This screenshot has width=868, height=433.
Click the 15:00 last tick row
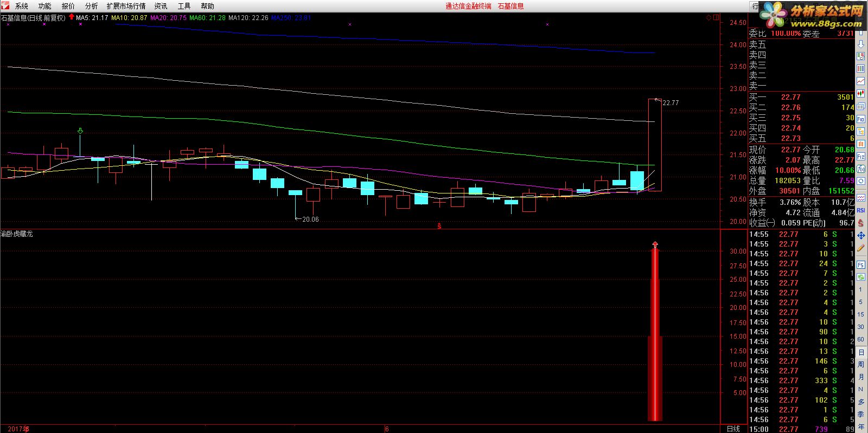(x=802, y=429)
